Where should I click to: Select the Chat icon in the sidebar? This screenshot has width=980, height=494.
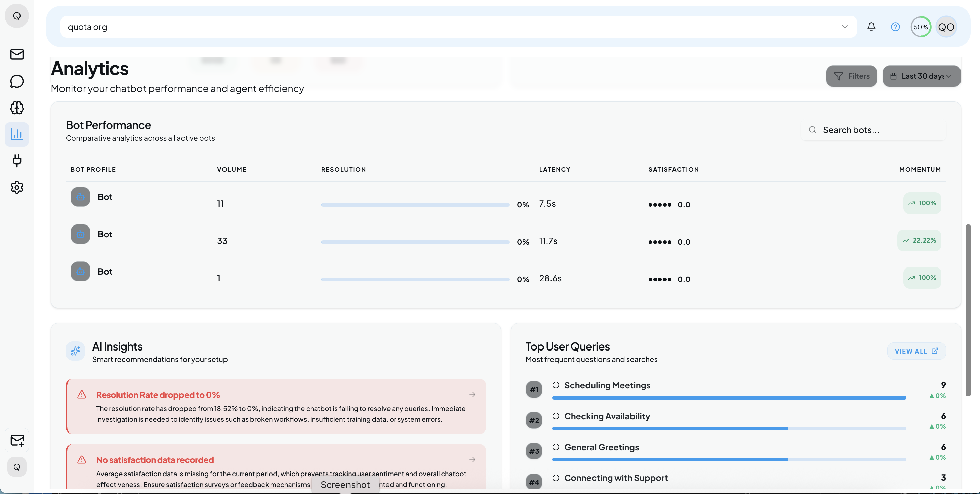pos(17,81)
